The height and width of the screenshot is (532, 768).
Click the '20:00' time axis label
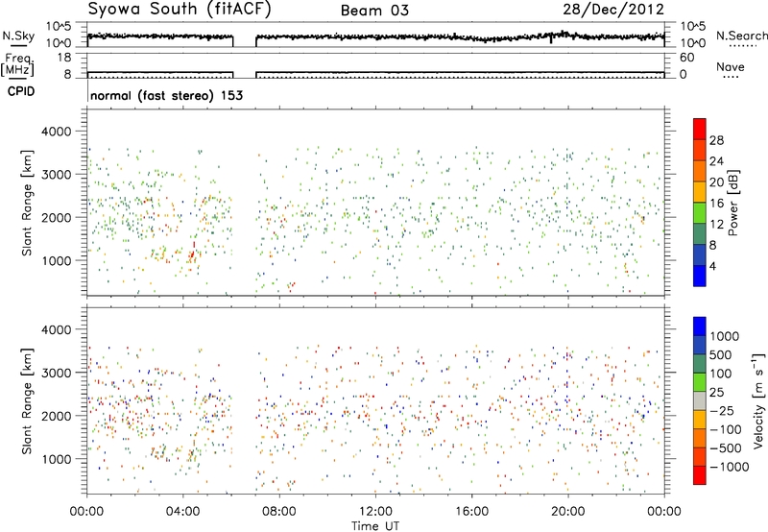[x=567, y=512]
